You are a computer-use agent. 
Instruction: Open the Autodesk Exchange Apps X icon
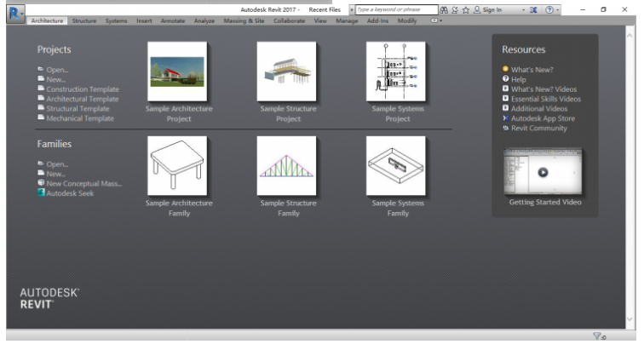533,10
